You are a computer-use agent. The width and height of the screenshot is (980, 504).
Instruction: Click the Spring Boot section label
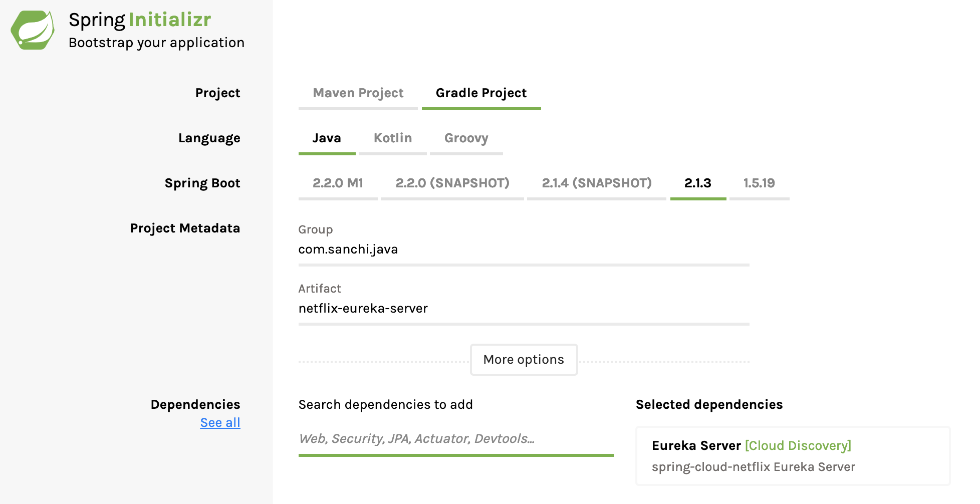click(202, 183)
